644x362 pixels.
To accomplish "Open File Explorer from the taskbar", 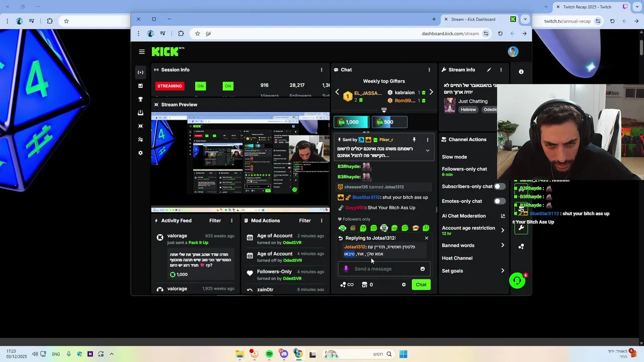I will coord(240,354).
